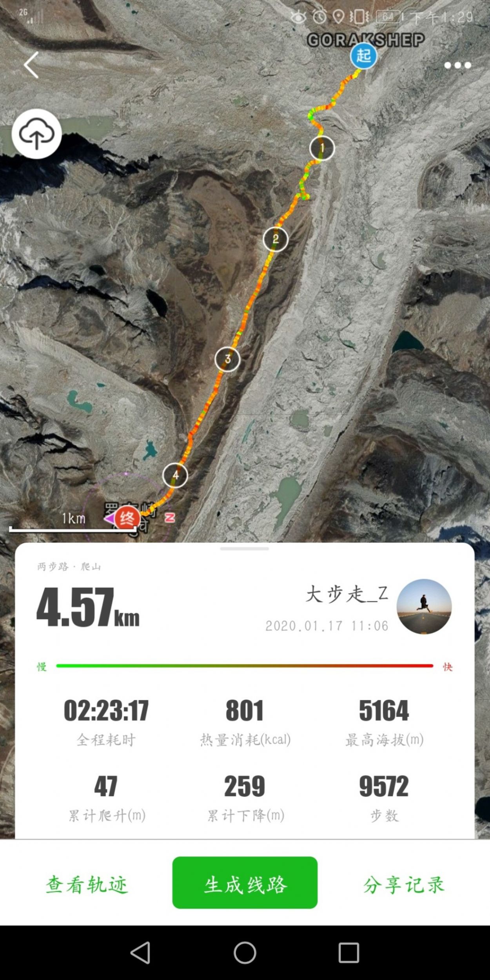Tap the back arrow icon
The width and height of the screenshot is (490, 980).
[x=31, y=65]
